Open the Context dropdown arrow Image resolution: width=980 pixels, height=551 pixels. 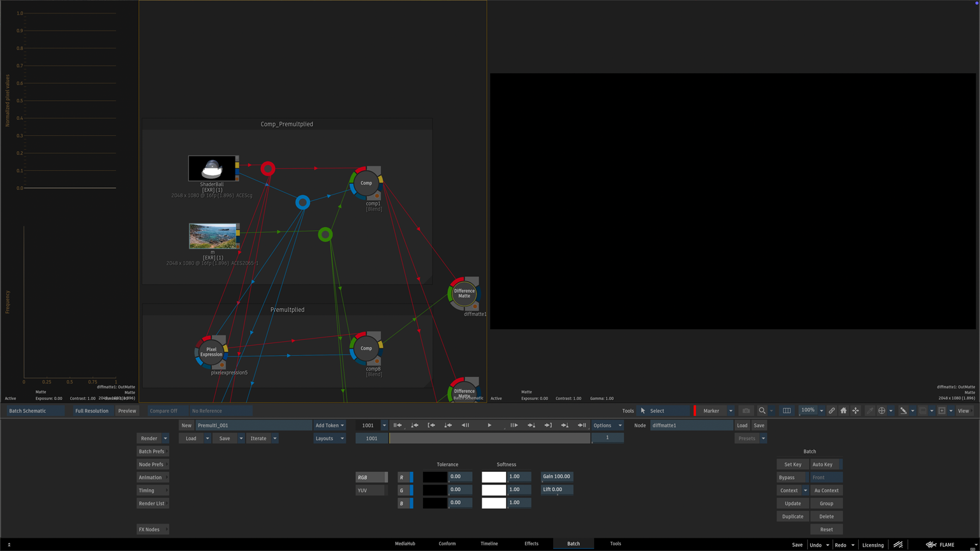coord(805,490)
